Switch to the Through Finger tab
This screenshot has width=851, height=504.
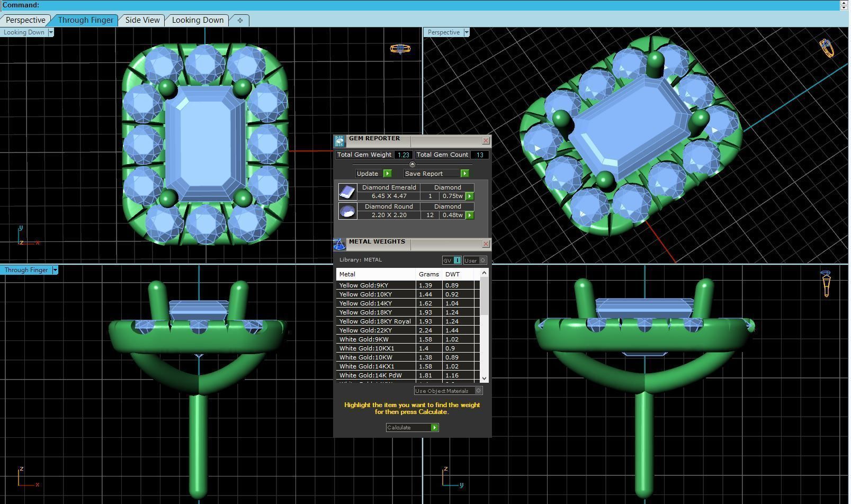pyautogui.click(x=85, y=20)
